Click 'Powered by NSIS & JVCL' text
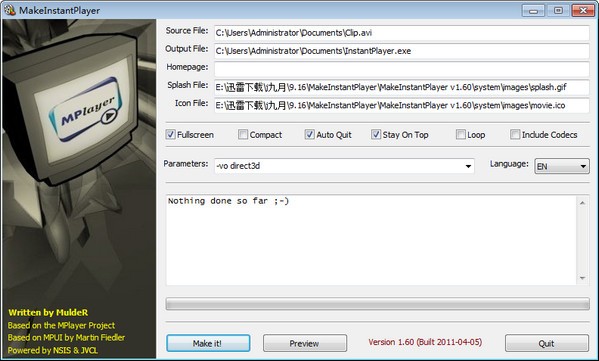 [x=53, y=350]
